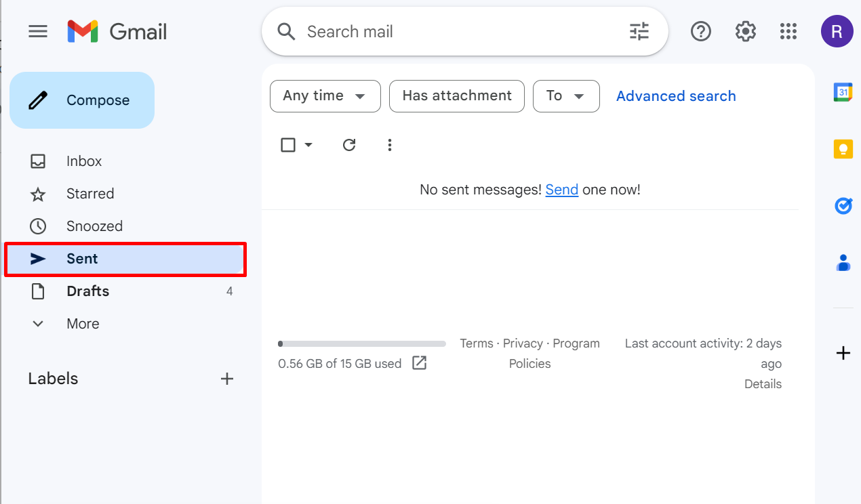Open Google Contacts side panel icon

point(843,262)
